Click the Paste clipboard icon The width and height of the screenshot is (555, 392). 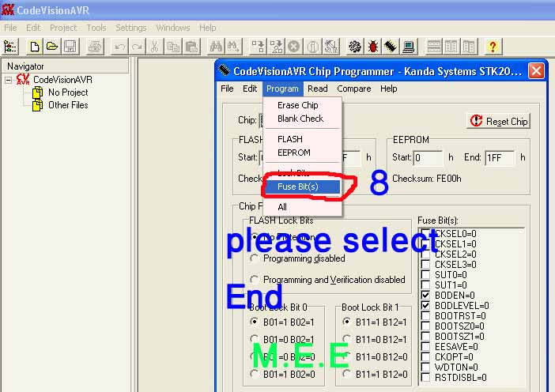pos(191,47)
